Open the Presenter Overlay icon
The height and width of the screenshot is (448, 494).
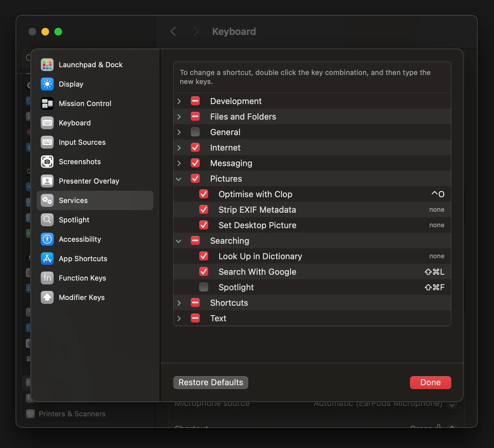[x=47, y=181]
